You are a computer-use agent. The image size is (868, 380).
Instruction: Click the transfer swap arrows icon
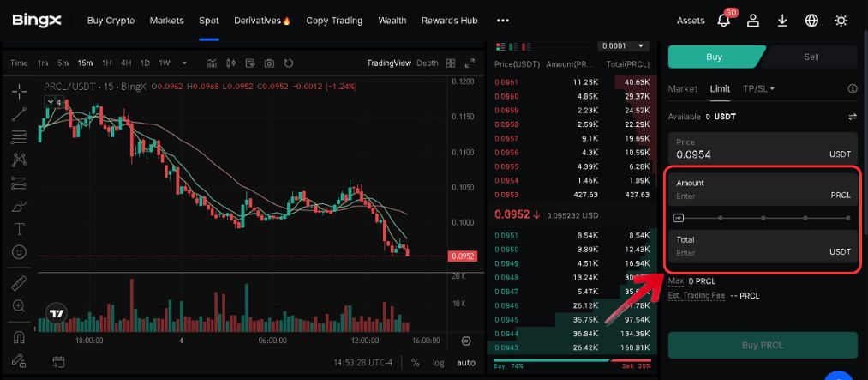[853, 117]
